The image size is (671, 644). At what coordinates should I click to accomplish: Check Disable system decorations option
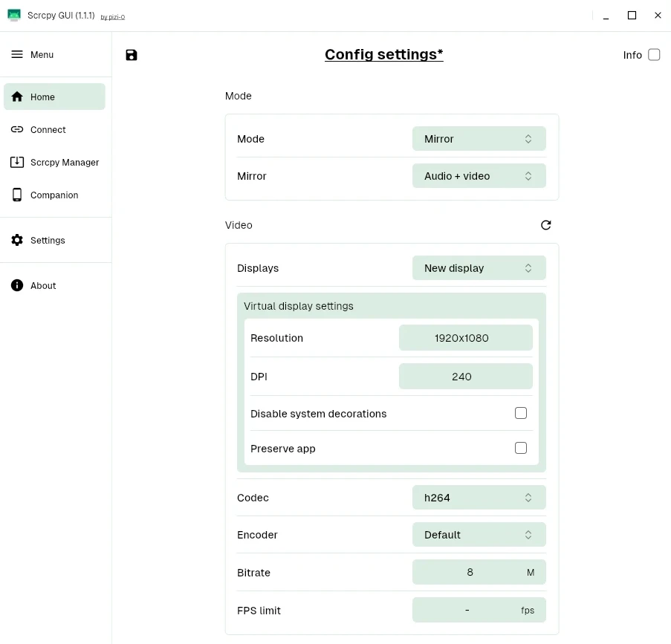521,413
